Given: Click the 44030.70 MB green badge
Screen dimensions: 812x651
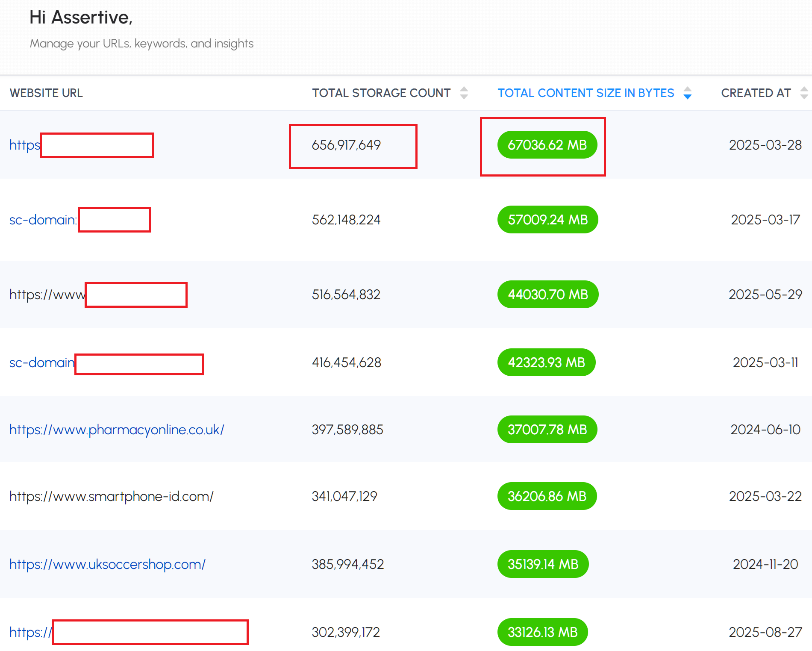Looking at the screenshot, I should (547, 295).
